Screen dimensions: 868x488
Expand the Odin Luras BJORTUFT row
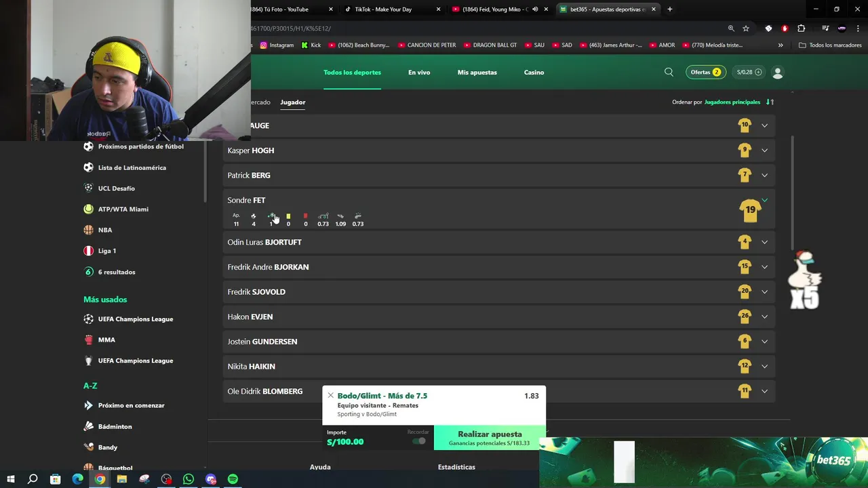coord(764,242)
